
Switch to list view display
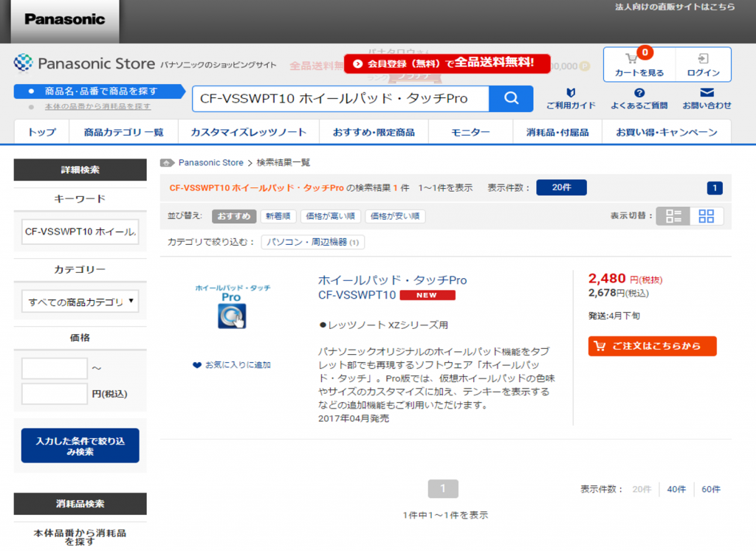point(673,216)
